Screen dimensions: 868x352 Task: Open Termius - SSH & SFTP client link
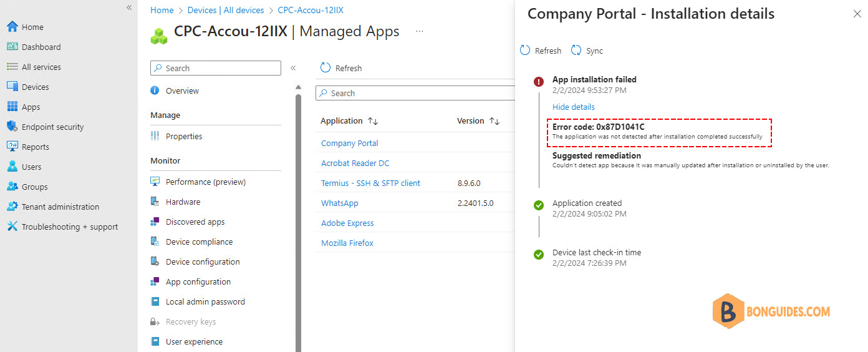pyautogui.click(x=370, y=183)
